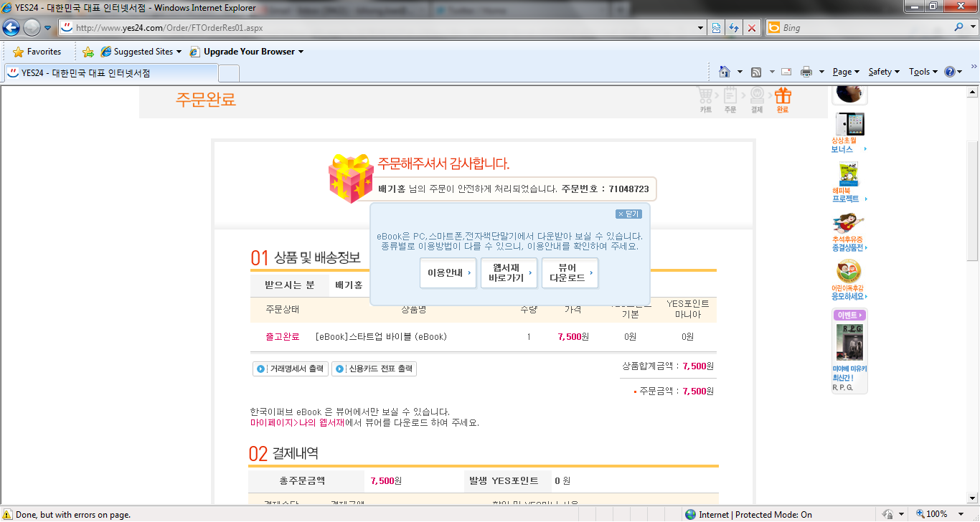Click the browser Forward arrow button
The image size is (980, 522).
32,27
